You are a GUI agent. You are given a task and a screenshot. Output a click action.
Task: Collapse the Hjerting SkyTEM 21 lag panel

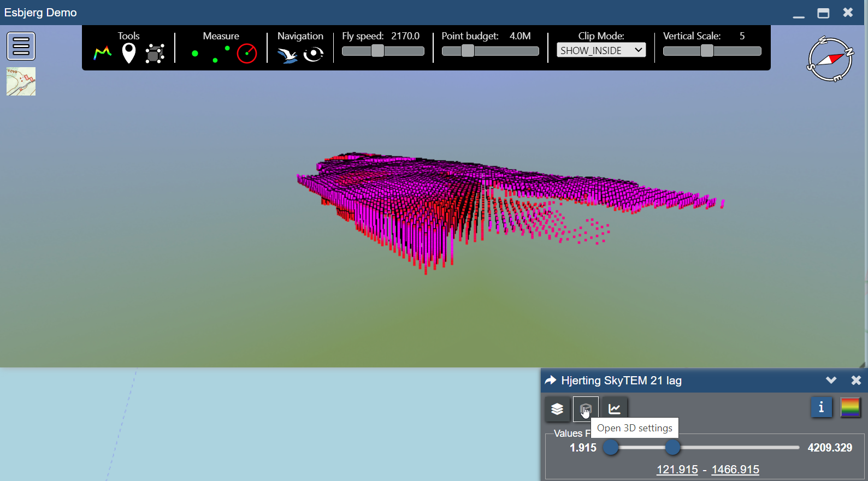pos(831,380)
